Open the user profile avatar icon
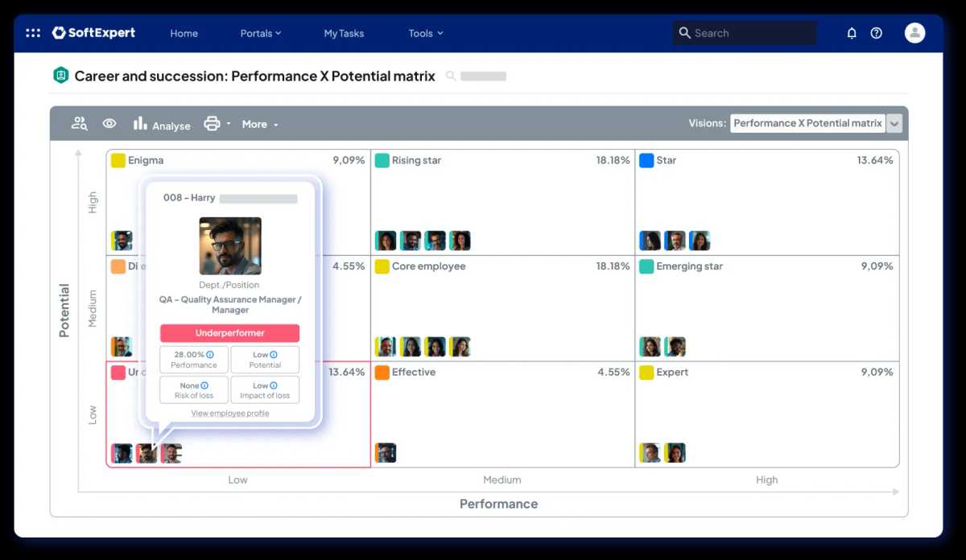 (914, 33)
